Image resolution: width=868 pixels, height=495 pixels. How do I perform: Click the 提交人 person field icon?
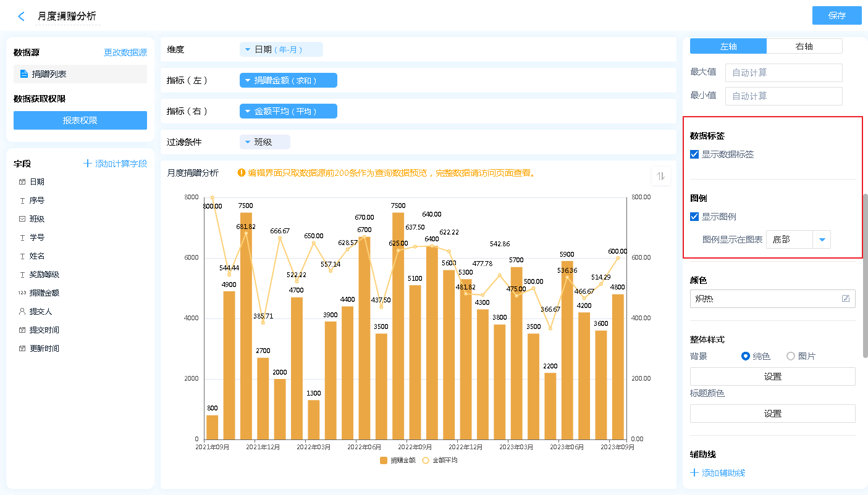22,312
